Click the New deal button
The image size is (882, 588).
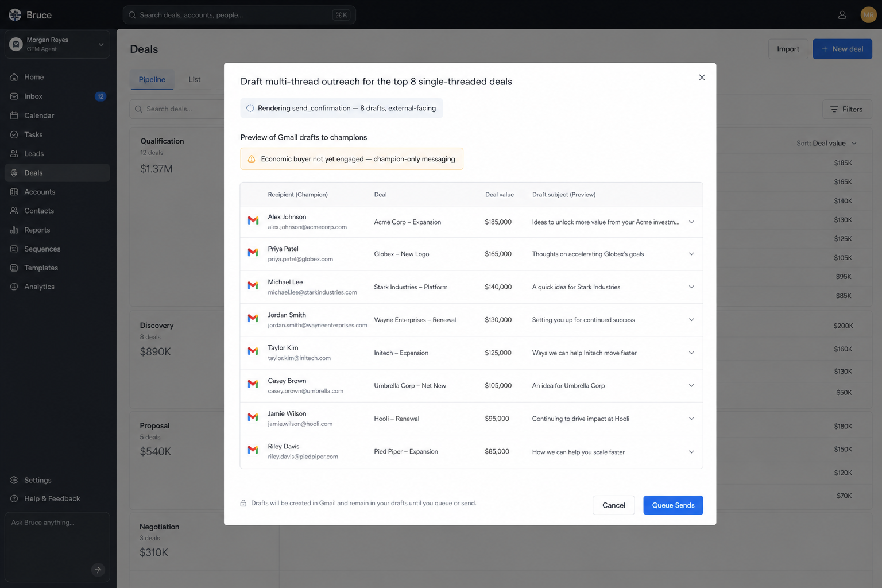point(842,49)
